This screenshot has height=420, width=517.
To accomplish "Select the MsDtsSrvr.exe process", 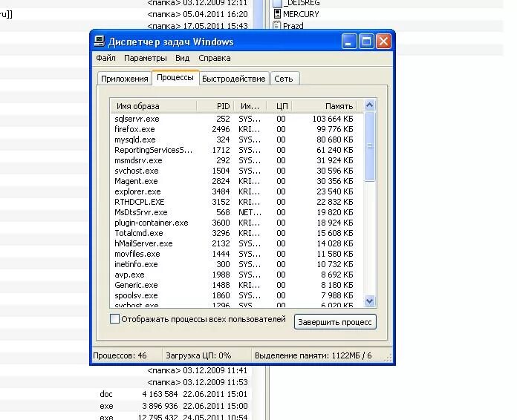I will point(237,212).
